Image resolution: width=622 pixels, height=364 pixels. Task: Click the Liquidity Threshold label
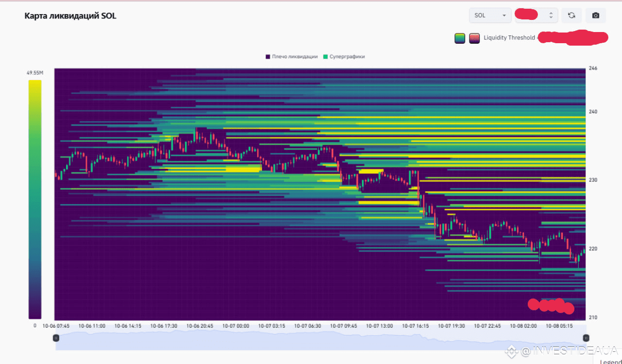click(509, 38)
